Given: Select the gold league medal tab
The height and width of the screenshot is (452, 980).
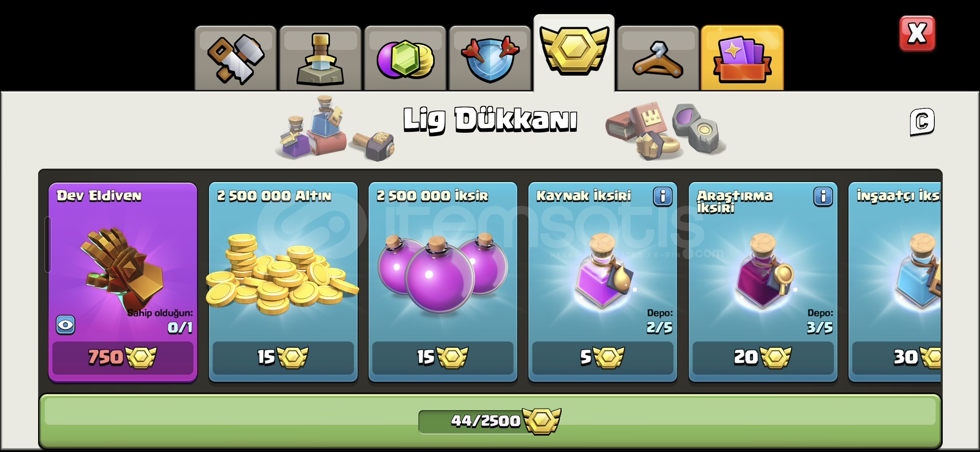Looking at the screenshot, I should [574, 53].
